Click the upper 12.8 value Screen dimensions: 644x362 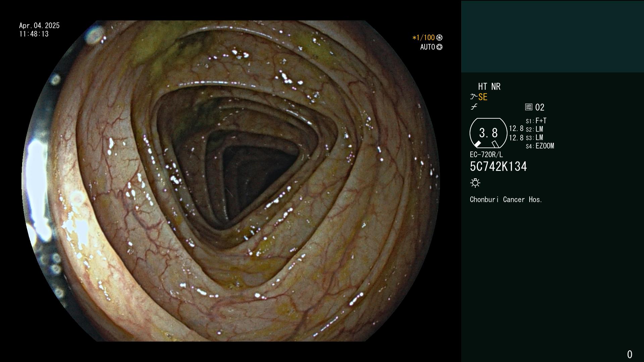[516, 128]
